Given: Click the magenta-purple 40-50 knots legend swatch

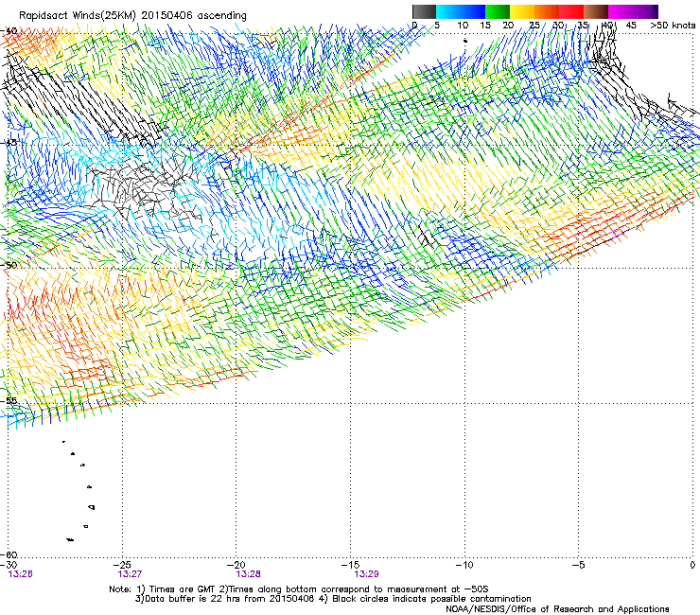Looking at the screenshot, I should (633, 11).
